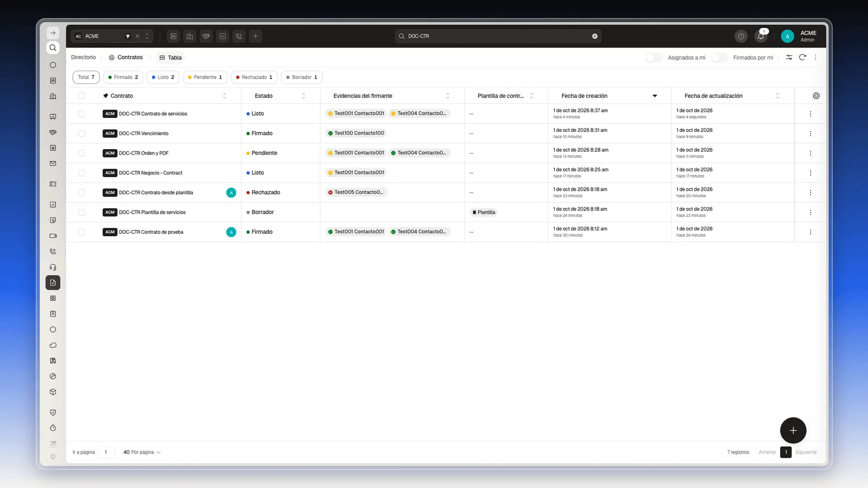Click the Directorio breadcrumb link
This screenshot has height=488, width=868.
(x=84, y=57)
